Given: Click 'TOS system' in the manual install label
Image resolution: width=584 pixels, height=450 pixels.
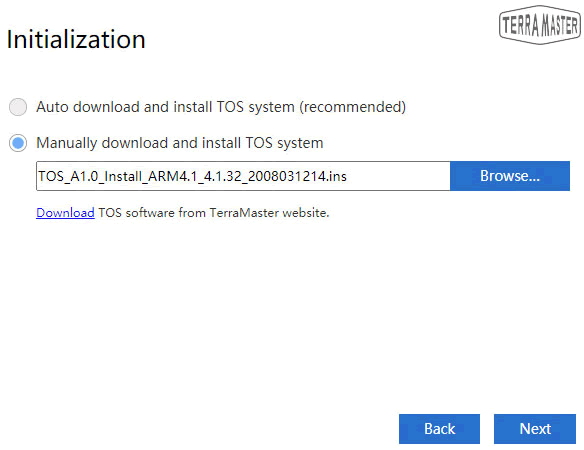Looking at the screenshot, I should [x=284, y=143].
